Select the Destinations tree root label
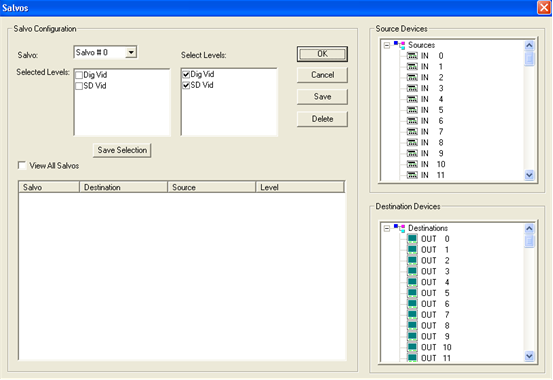This screenshot has width=553, height=380. click(x=428, y=228)
